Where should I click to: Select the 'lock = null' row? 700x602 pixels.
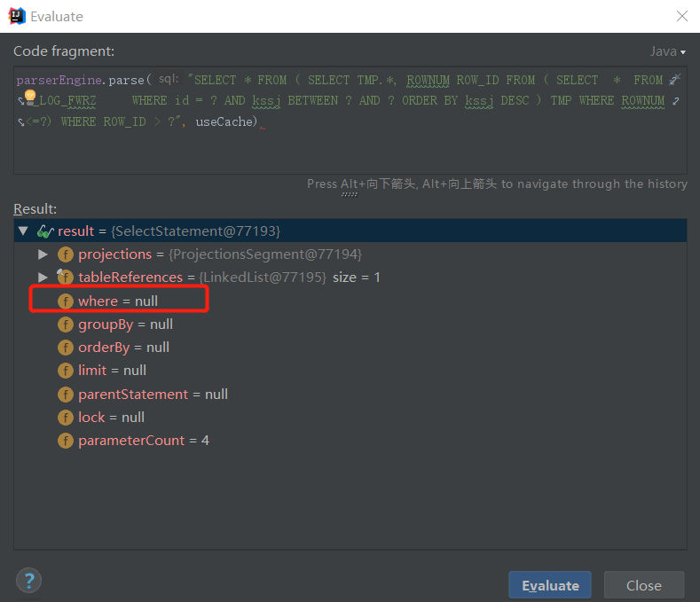pos(350,418)
